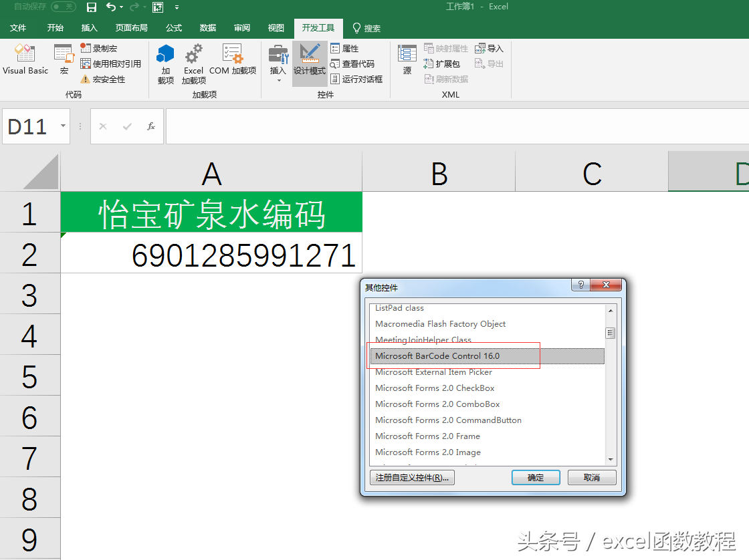Image resolution: width=749 pixels, height=560 pixels.
Task: Click 运行对话框 run dialog
Action: tap(356, 79)
